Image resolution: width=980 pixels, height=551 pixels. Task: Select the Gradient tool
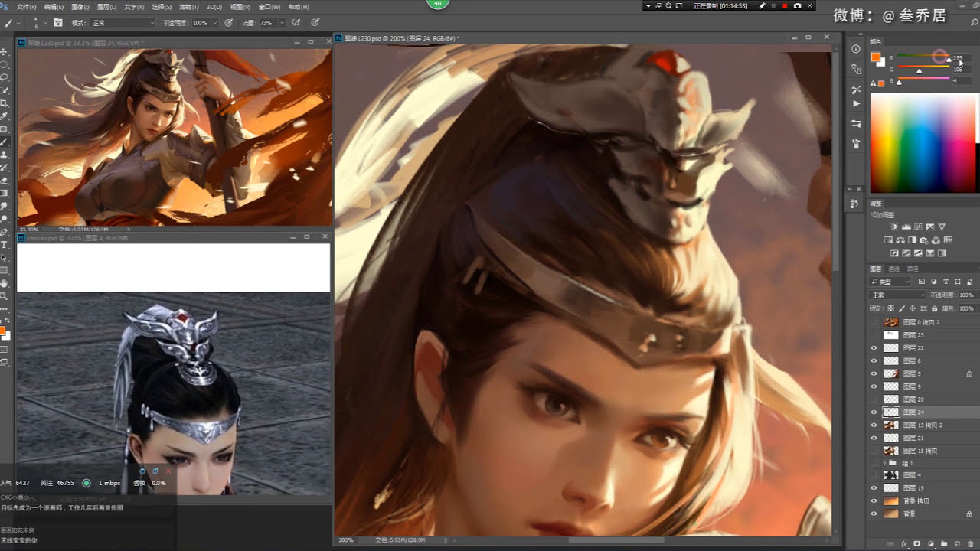[4, 193]
